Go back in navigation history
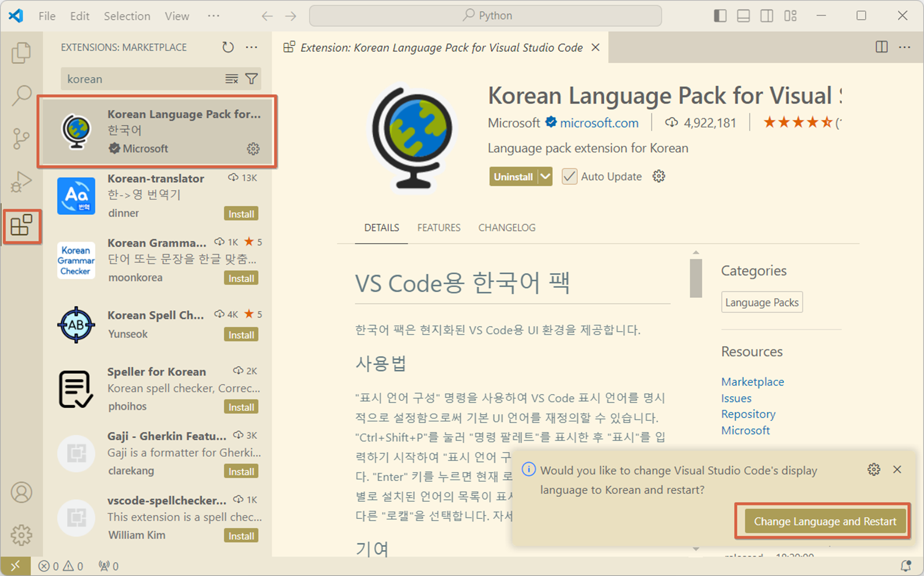 (267, 16)
